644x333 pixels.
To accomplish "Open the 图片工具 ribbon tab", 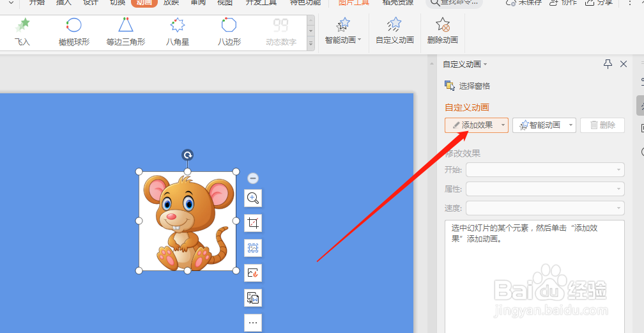I will tap(354, 3).
